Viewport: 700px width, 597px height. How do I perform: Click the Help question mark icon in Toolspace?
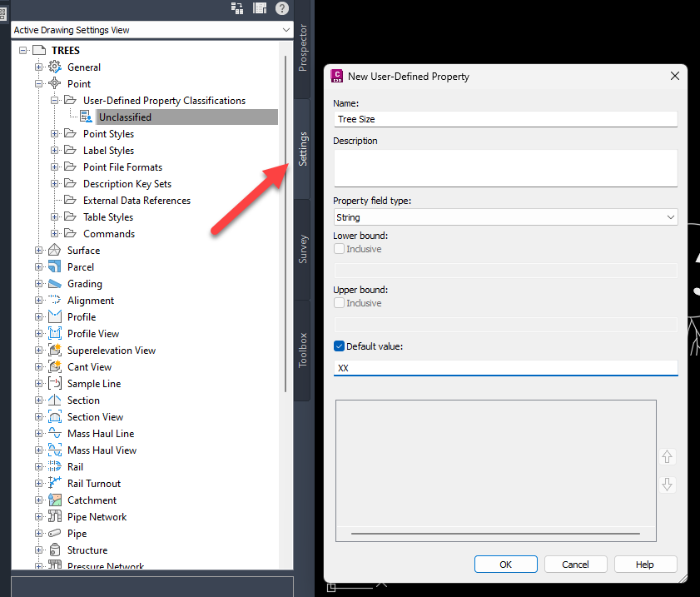(284, 8)
